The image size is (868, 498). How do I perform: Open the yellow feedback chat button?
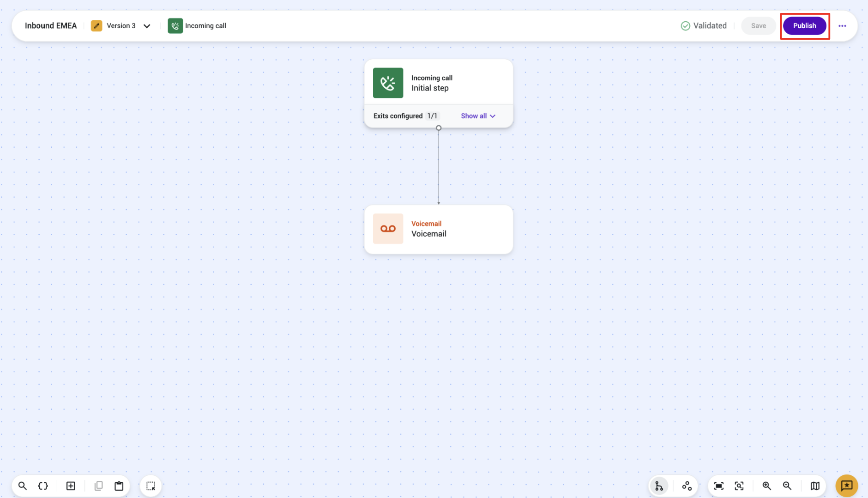pos(846,486)
